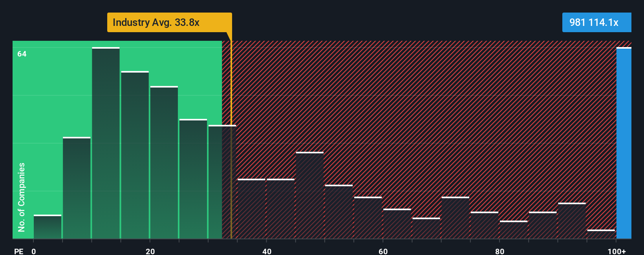Screen dimensions: 644x255
Task: Click the 981 114.1x blue label
Action: click(x=596, y=22)
